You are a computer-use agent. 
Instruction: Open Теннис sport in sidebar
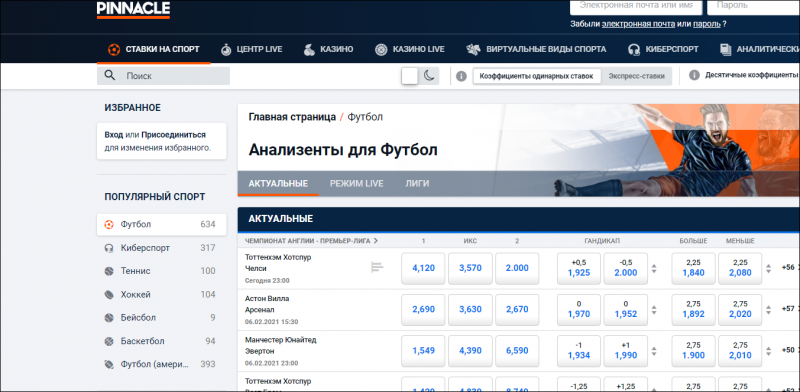point(162,271)
